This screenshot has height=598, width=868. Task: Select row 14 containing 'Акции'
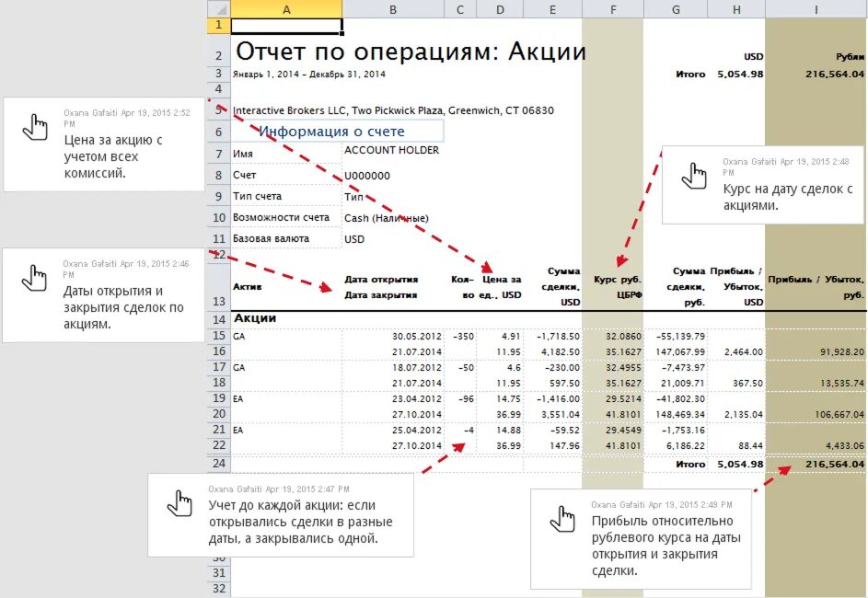point(217,317)
